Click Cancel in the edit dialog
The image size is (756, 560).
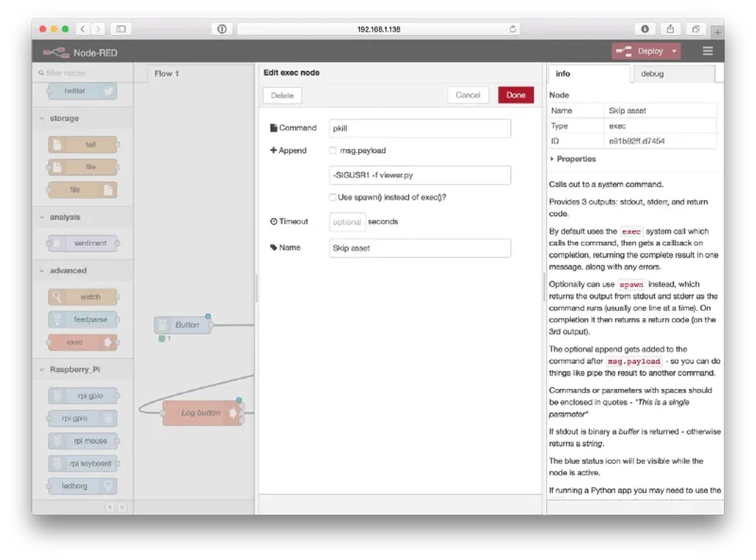click(467, 95)
